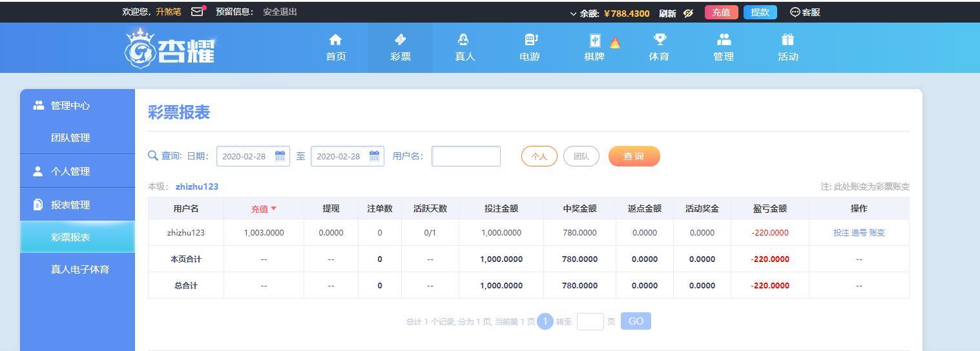
Task: Expand the balance dropdown chevron
Action: point(573,13)
